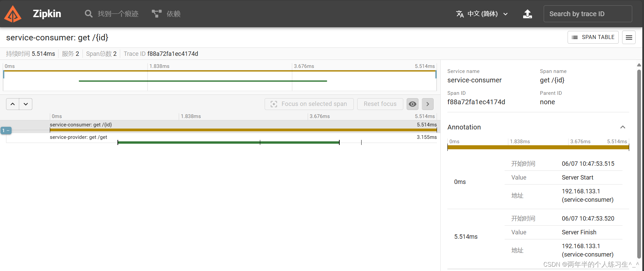Click the Parent ID value none
644x271 pixels.
(547, 102)
